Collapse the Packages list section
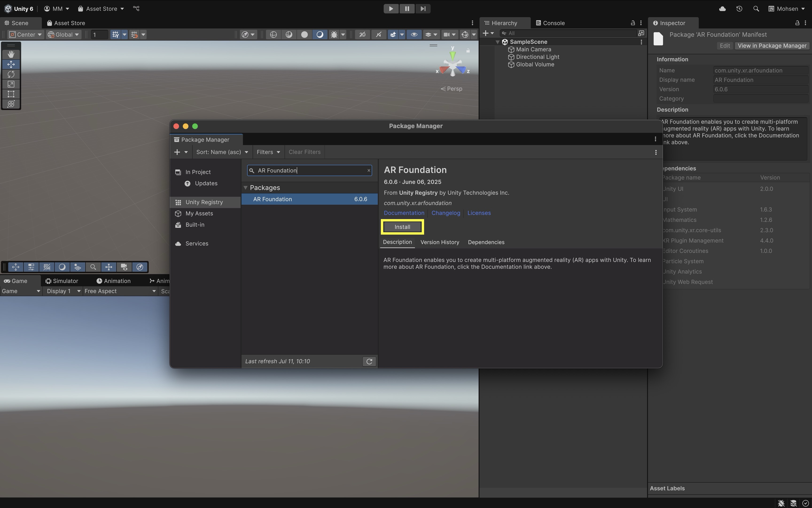812x508 pixels. pos(246,188)
